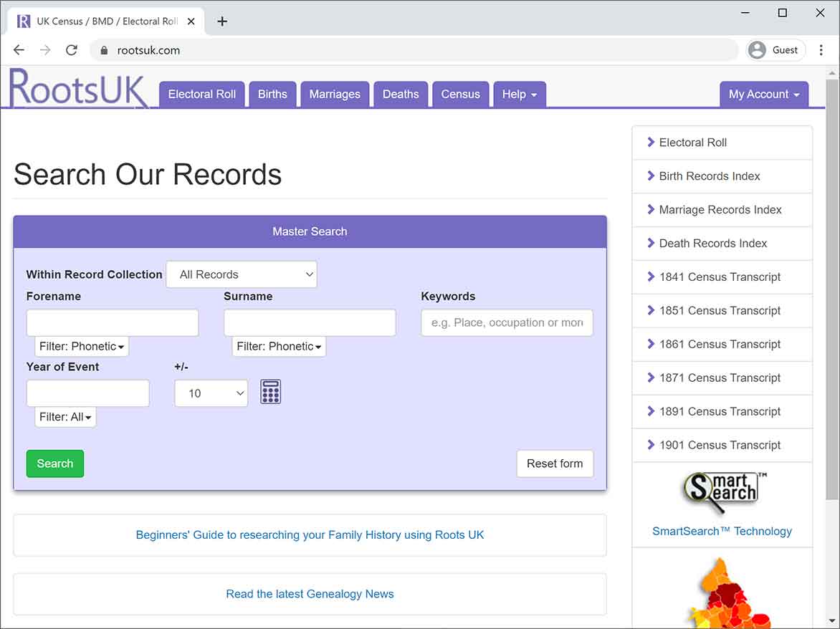
Task: Select Death Records Index in sidebar
Action: (x=722, y=244)
